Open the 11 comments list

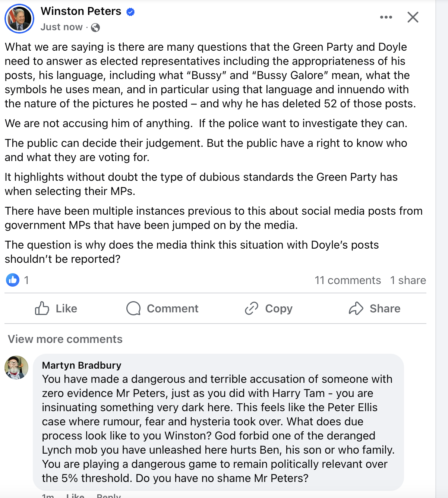point(348,280)
